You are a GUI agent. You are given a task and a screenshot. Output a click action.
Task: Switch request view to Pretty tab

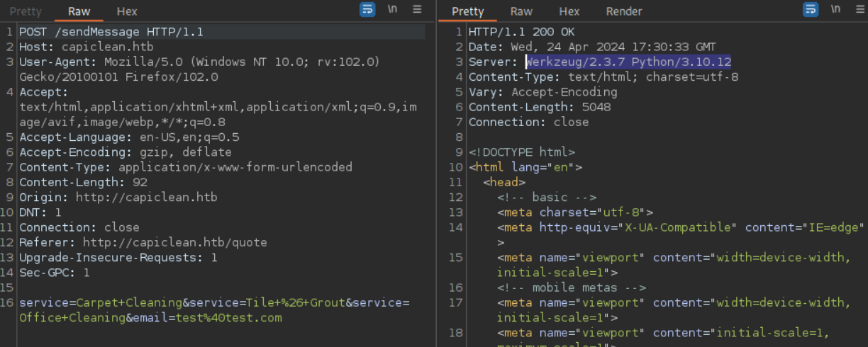click(x=26, y=11)
